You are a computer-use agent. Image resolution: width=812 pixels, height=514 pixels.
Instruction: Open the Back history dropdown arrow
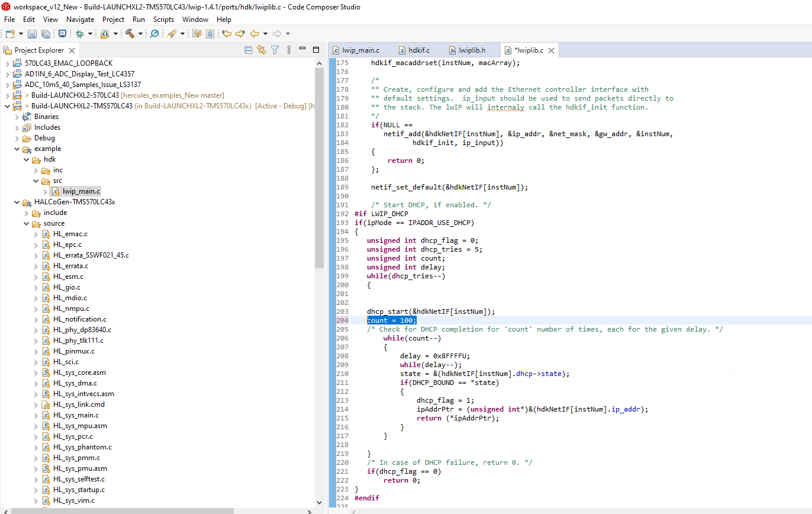point(265,34)
